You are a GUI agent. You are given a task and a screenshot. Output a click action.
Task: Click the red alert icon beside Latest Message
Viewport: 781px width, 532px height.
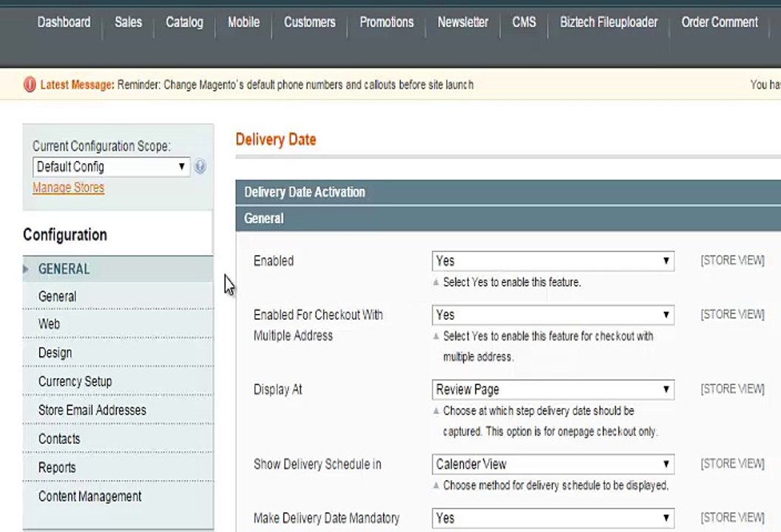click(x=30, y=84)
